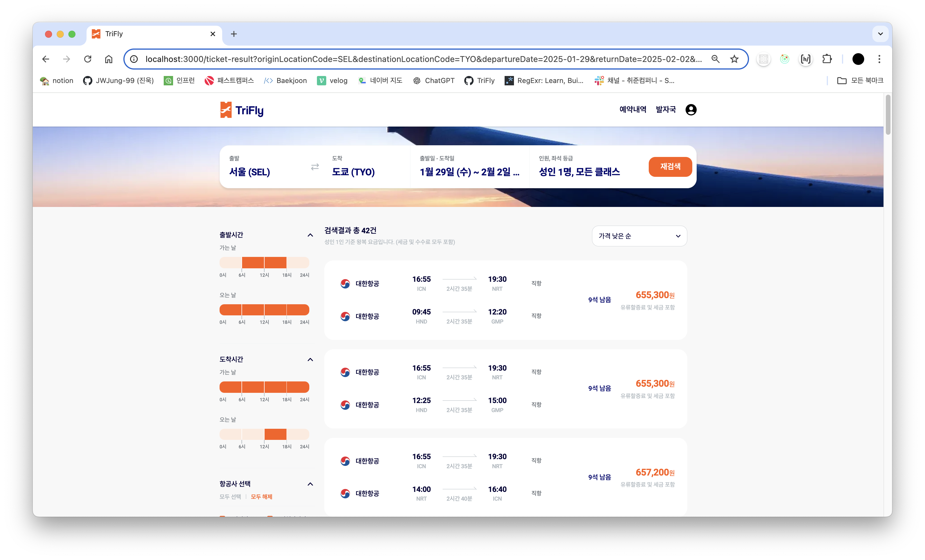This screenshot has width=925, height=560.
Task: Click the zoom magnifier icon in address bar
Action: 715,59
